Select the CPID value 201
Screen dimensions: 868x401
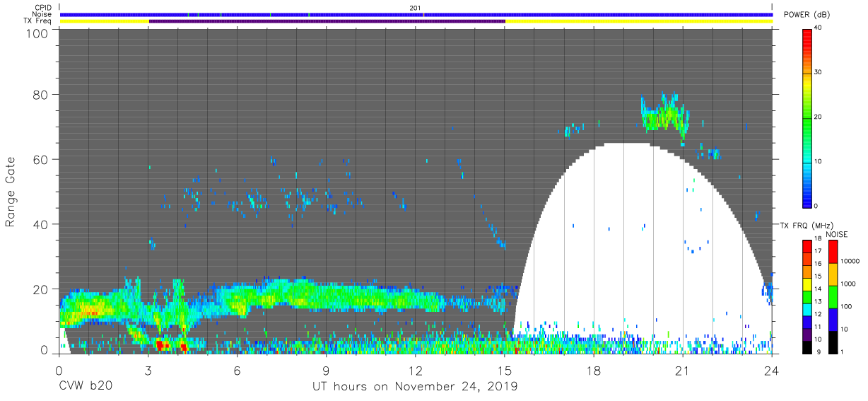[416, 8]
